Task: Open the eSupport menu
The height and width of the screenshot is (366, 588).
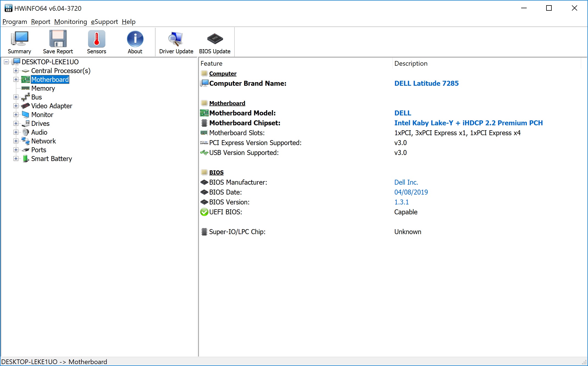Action: coord(104,22)
